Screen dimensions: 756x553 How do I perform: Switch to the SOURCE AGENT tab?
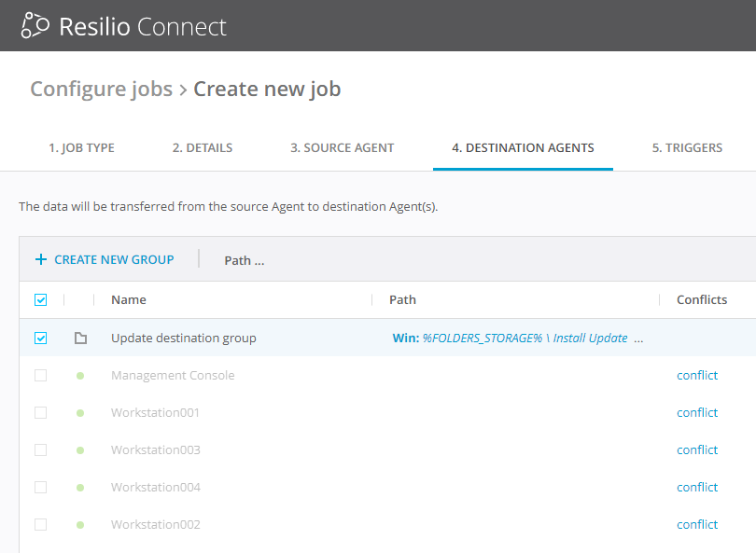pos(342,147)
